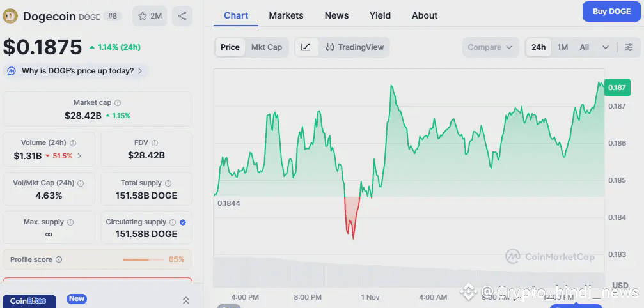644x308 pixels.
Task: Switch to the Markets tab
Action: 286,15
